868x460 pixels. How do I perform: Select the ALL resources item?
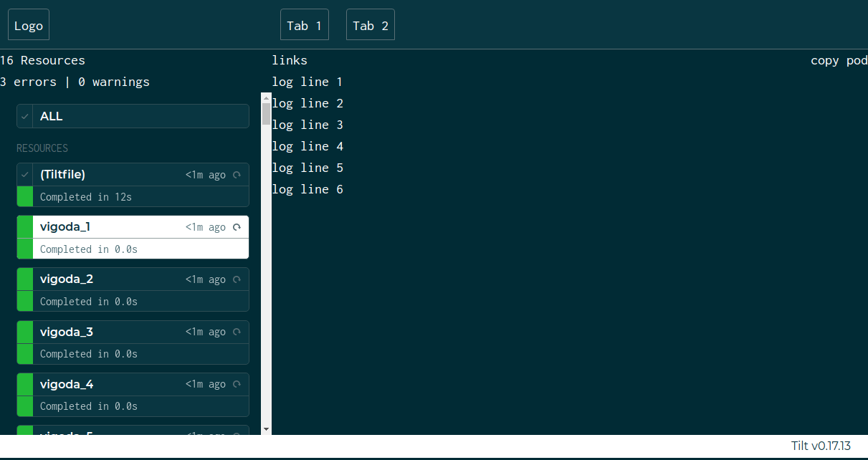pyautogui.click(x=133, y=116)
